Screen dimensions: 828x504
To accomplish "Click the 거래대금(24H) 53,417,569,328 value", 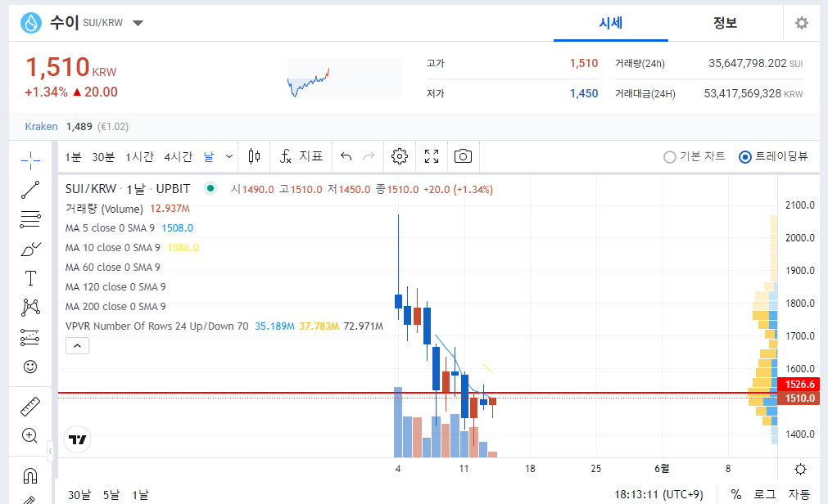I will 742,94.
